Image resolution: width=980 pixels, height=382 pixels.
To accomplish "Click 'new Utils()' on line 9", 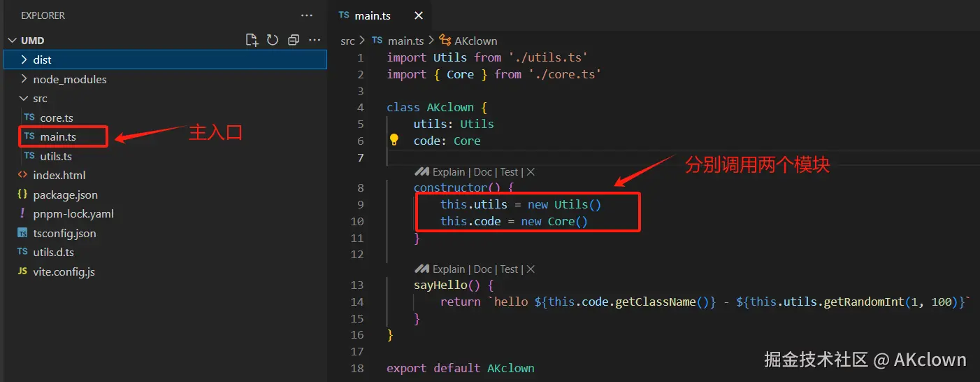I will click(x=565, y=204).
